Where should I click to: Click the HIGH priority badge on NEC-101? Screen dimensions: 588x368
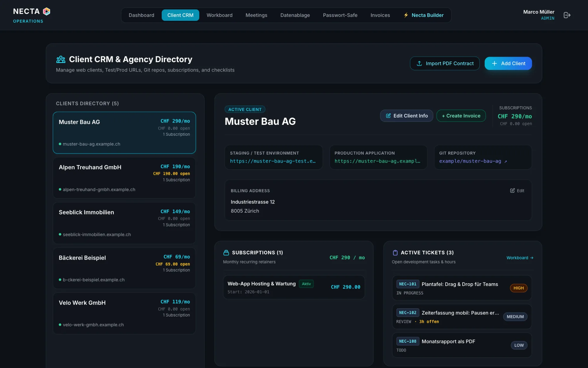click(518, 288)
